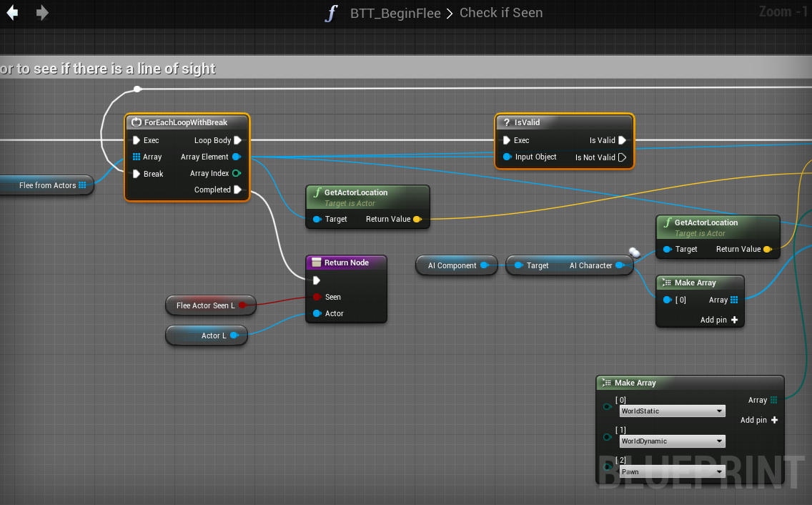
Task: Select the Return Node title
Action: pyautogui.click(x=346, y=263)
